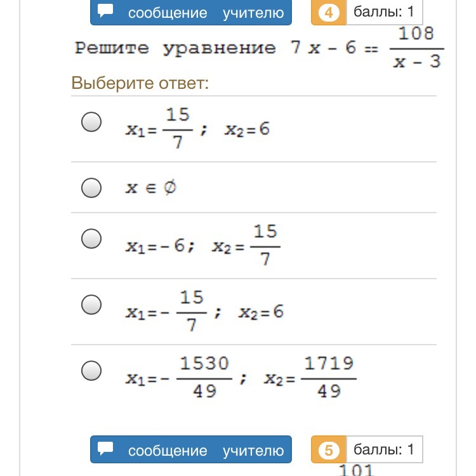Click bottom 'сообщение учителю' button
Screen dimensions: 476x476
tap(191, 449)
